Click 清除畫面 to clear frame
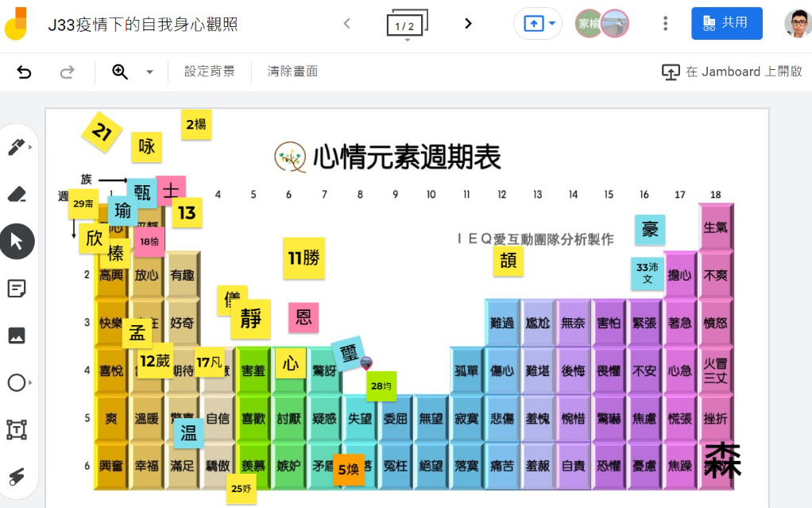The image size is (812, 508). click(292, 72)
